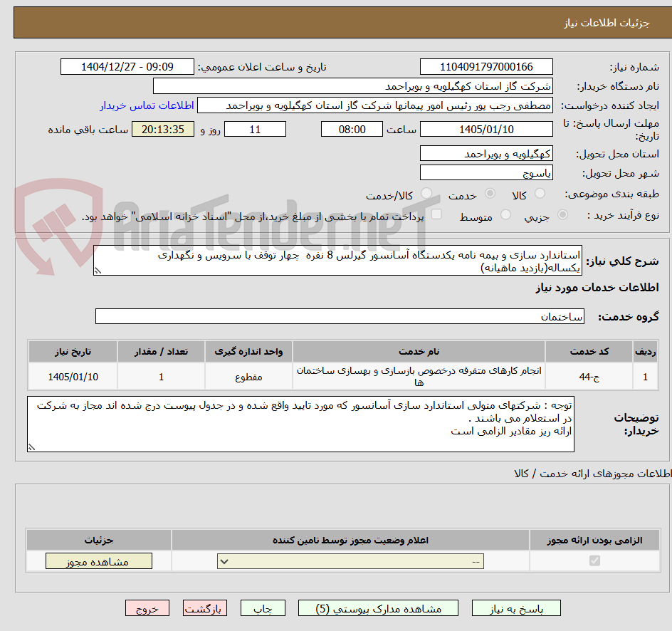
Task: Click the need number field 1104091797000166
Action: point(486,67)
